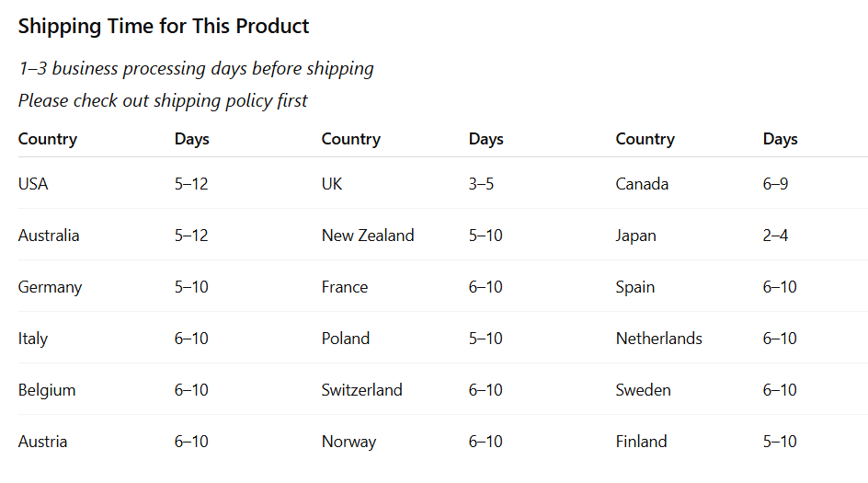Select the New Zealand cell
Viewport: 868px width, 483px height.
point(368,236)
